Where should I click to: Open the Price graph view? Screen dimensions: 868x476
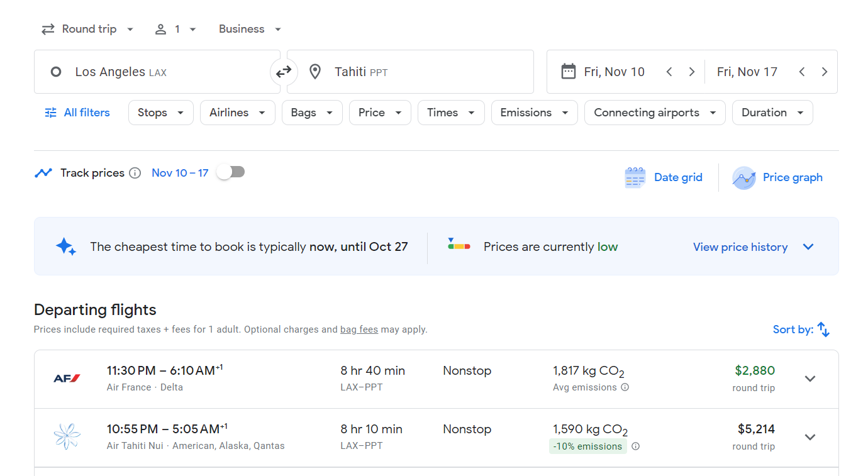pos(778,177)
